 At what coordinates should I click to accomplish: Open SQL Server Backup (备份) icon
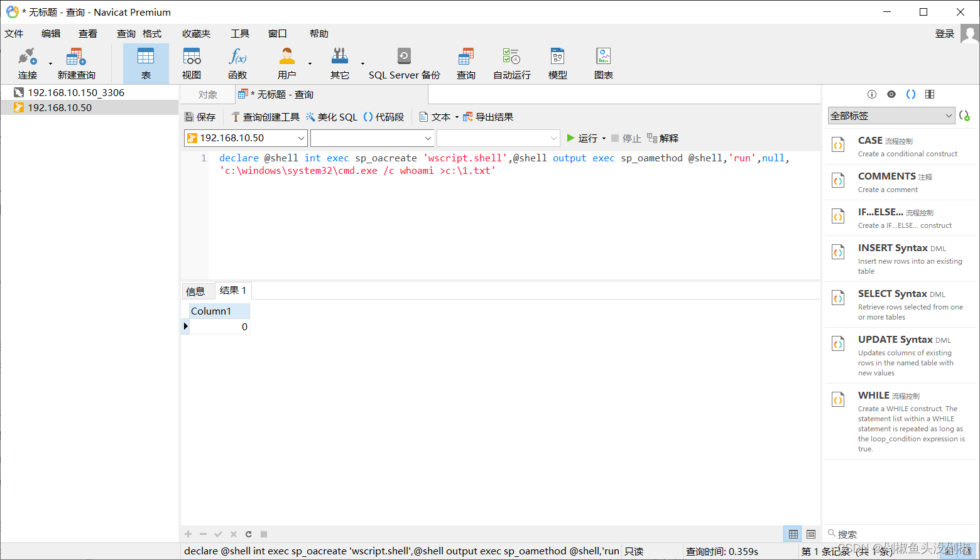click(404, 63)
